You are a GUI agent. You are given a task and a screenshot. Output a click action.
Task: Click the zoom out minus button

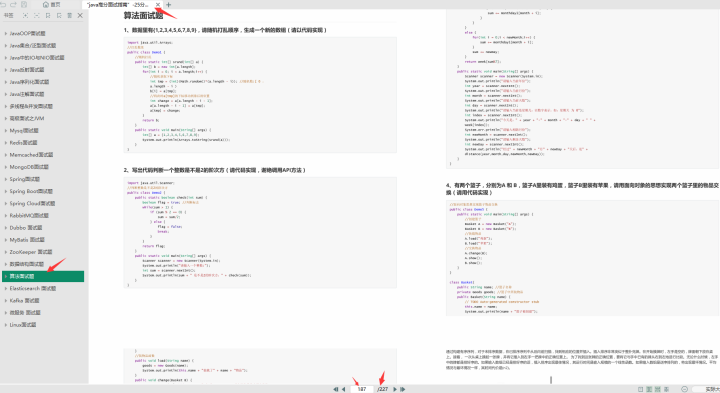click(684, 389)
